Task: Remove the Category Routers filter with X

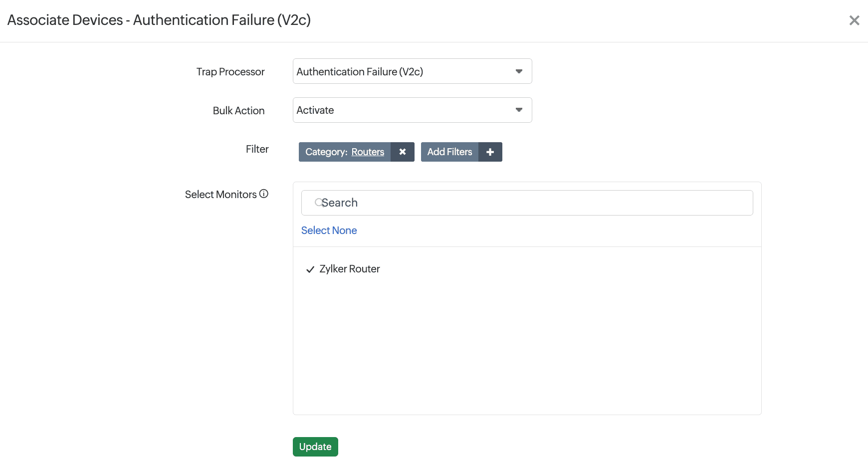Action: click(403, 152)
